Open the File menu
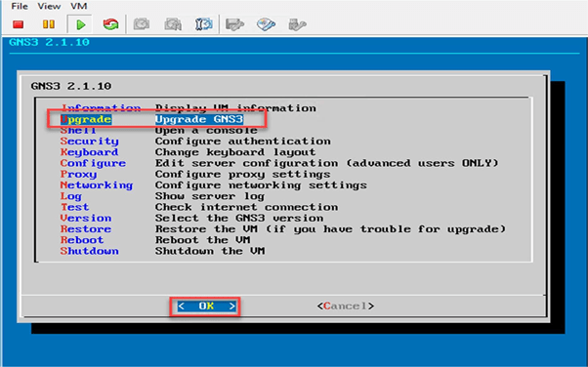The height and width of the screenshot is (367, 588). click(20, 7)
